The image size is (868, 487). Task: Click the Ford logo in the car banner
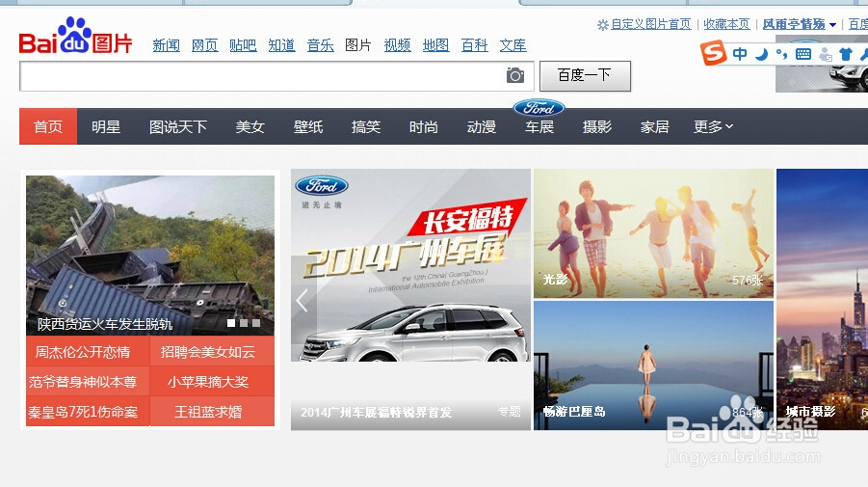pos(322,185)
